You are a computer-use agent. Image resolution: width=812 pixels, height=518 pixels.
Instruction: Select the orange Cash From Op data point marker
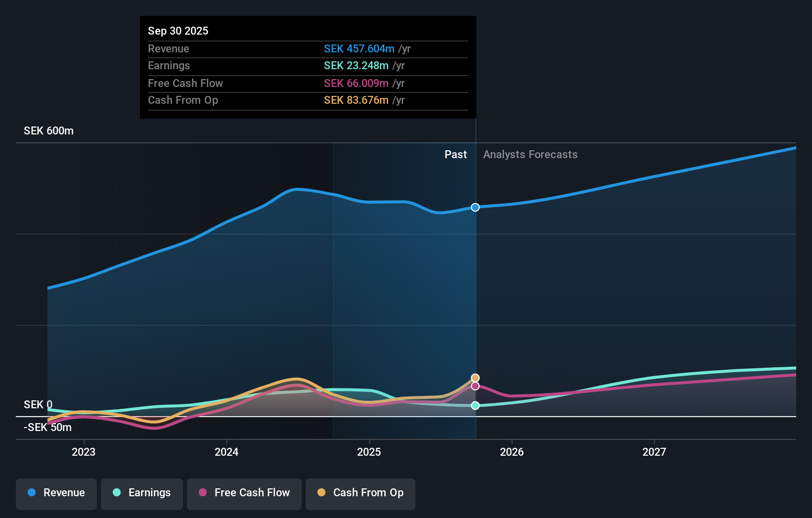(x=475, y=378)
